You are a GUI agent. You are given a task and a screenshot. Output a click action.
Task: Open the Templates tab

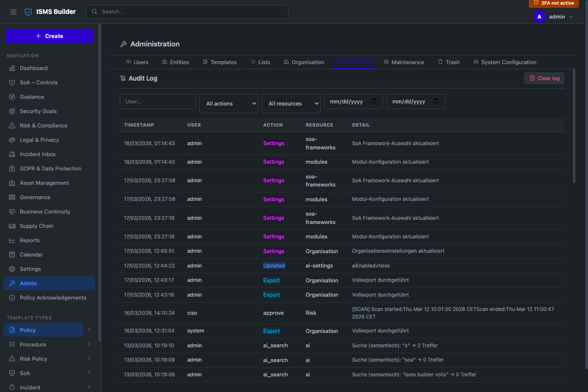click(220, 62)
